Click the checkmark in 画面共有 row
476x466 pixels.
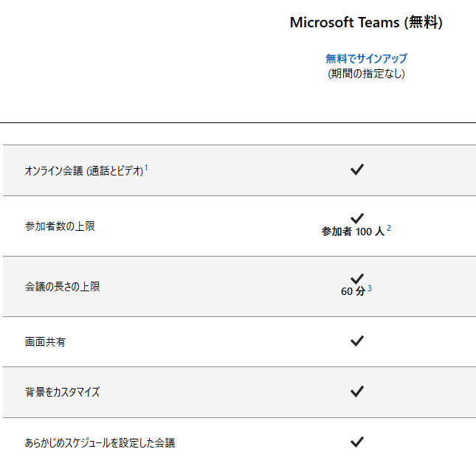357,341
